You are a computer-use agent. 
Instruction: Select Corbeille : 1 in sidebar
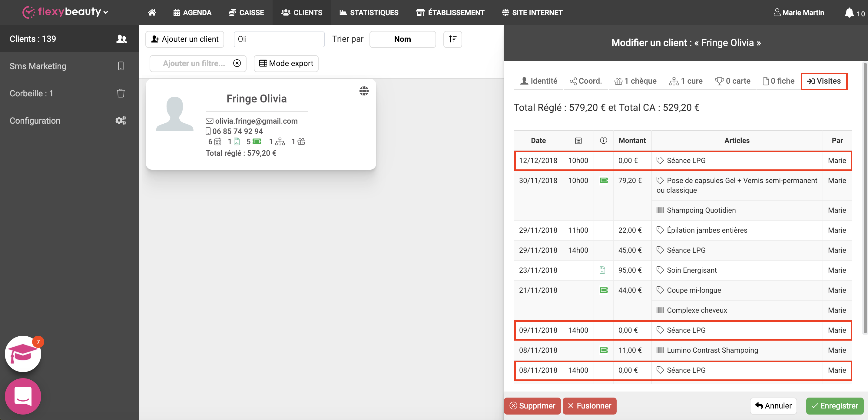click(x=69, y=93)
